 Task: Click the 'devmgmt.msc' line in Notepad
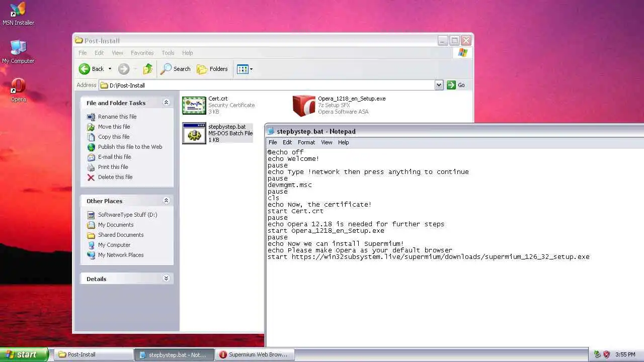coord(290,185)
